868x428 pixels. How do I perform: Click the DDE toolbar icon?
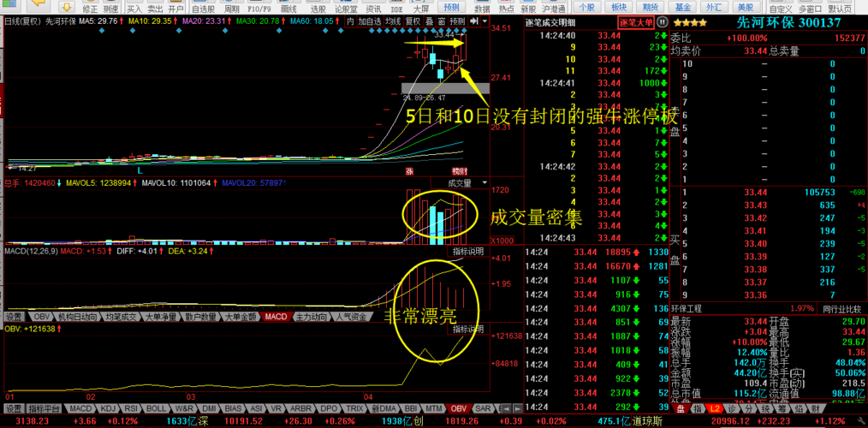tap(396, 7)
